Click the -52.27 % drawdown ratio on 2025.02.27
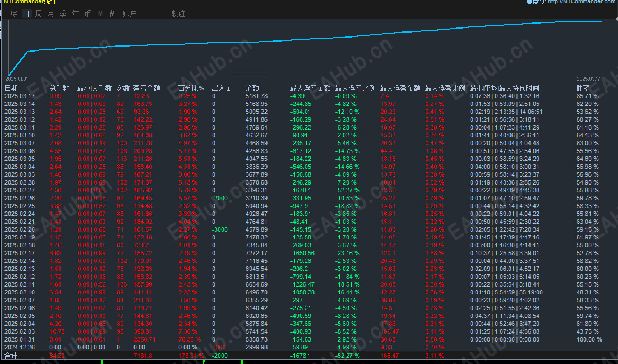The image size is (618, 364). coord(348,190)
